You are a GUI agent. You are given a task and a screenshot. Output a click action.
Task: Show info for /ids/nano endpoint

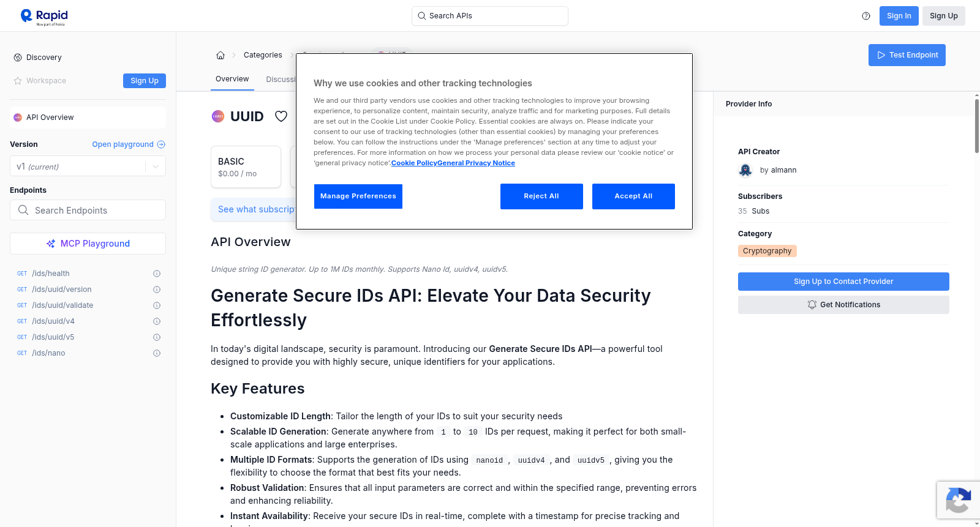[157, 353]
